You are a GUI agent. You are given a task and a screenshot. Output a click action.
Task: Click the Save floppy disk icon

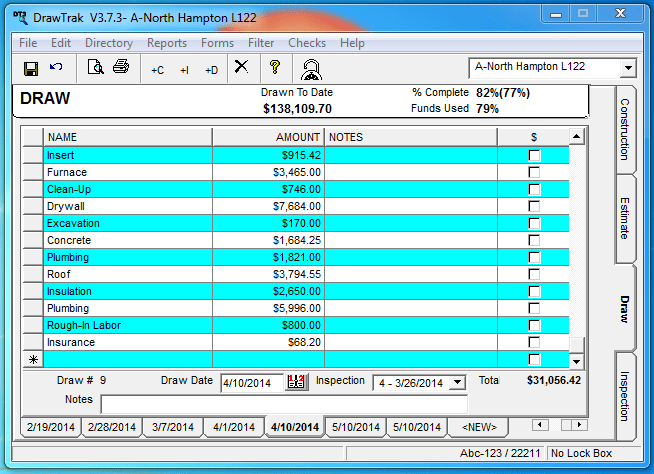pos(31,68)
